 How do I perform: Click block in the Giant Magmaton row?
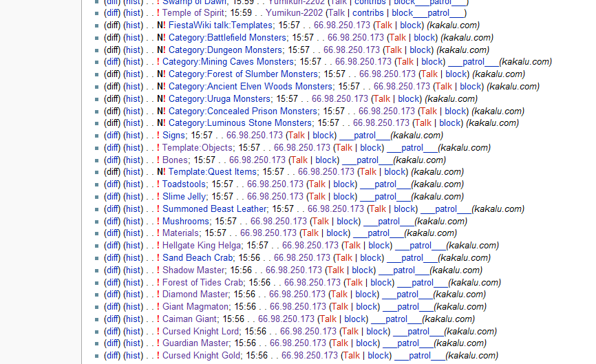tap(366, 307)
